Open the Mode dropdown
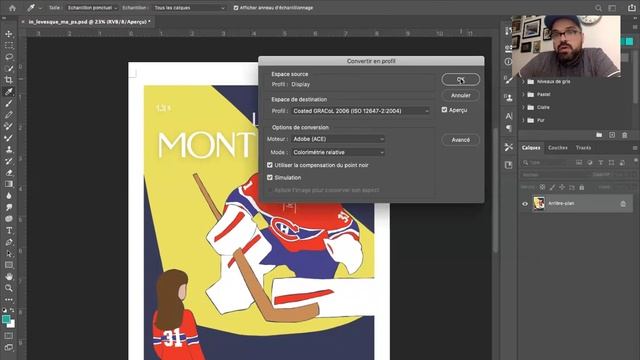This screenshot has width=640, height=360. (338, 152)
